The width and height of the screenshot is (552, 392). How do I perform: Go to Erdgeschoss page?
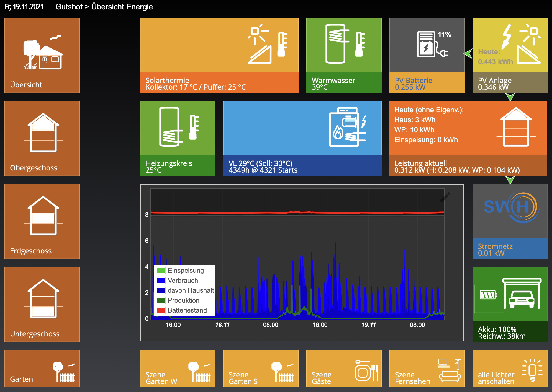(x=42, y=221)
